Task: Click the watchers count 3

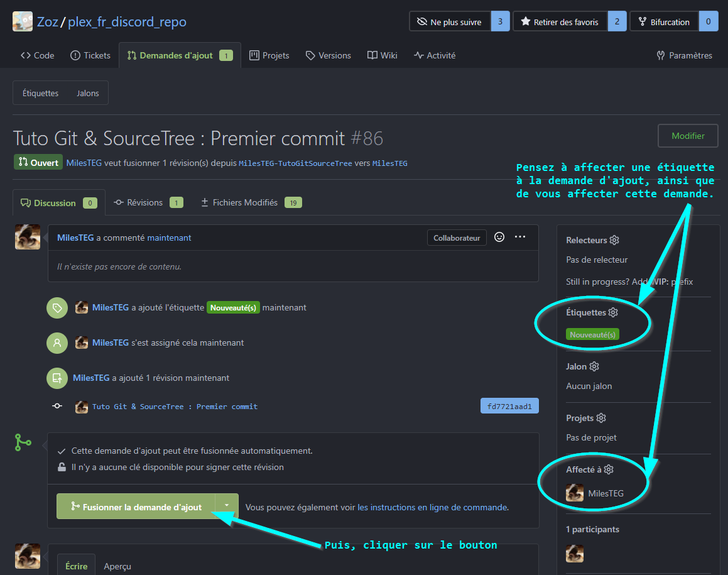Action: [x=500, y=21]
